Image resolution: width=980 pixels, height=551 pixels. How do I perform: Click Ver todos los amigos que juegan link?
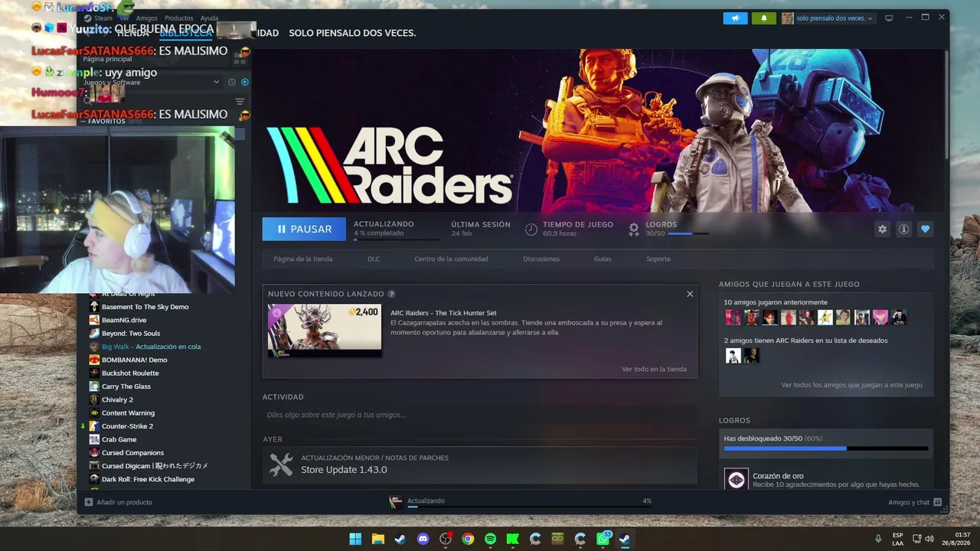(852, 385)
